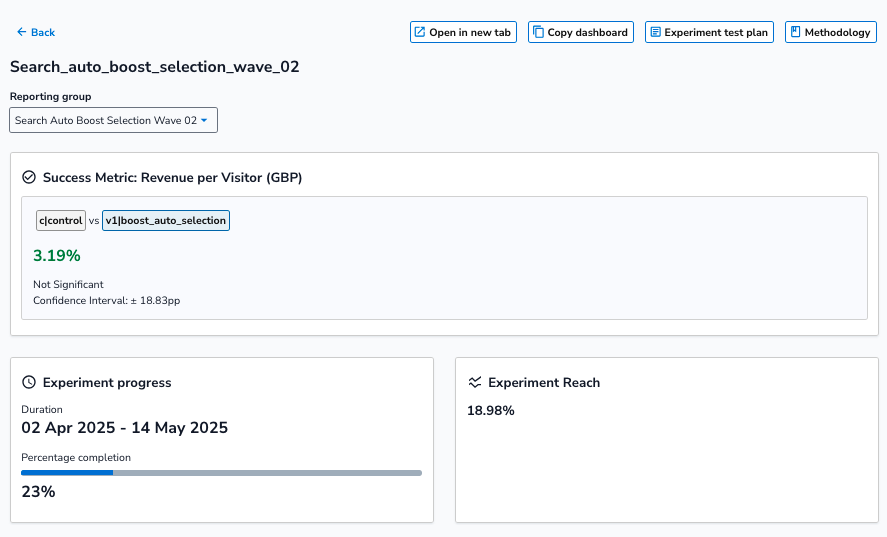Click the Not Significant status text
Viewport: 887px width, 537px height.
point(68,285)
